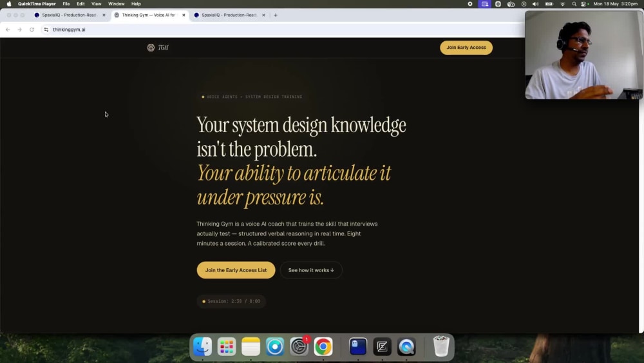Reload the thinkinggym.ai page
This screenshot has height=363, width=644.
point(32,30)
